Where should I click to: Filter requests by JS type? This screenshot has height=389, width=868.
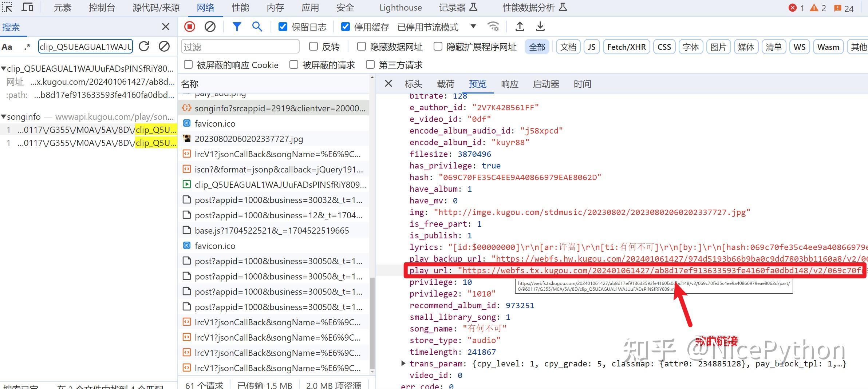click(x=592, y=47)
